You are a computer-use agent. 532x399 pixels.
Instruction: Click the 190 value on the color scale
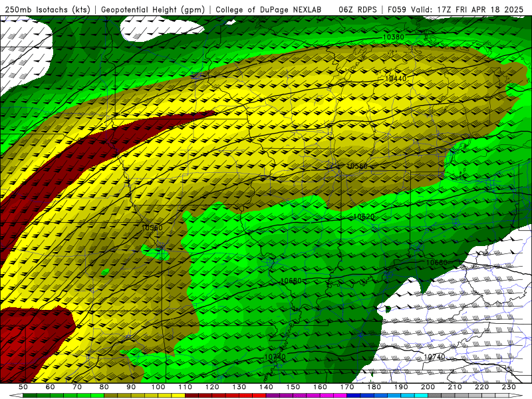[401, 387]
